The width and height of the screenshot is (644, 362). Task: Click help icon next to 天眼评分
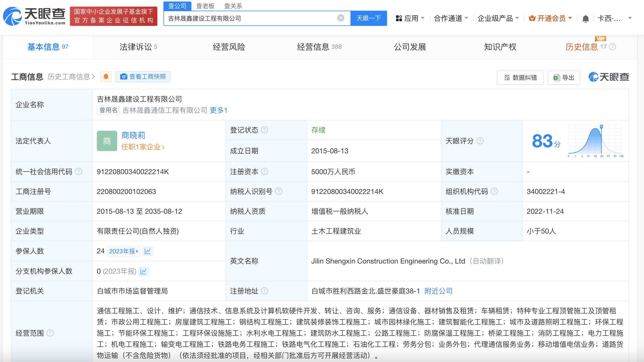(x=480, y=141)
